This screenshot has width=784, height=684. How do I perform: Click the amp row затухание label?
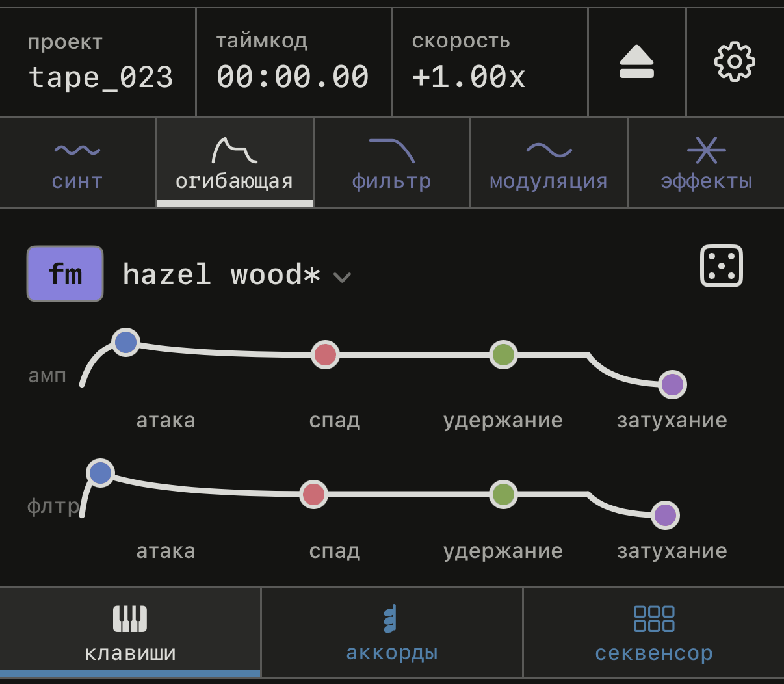[x=672, y=421]
